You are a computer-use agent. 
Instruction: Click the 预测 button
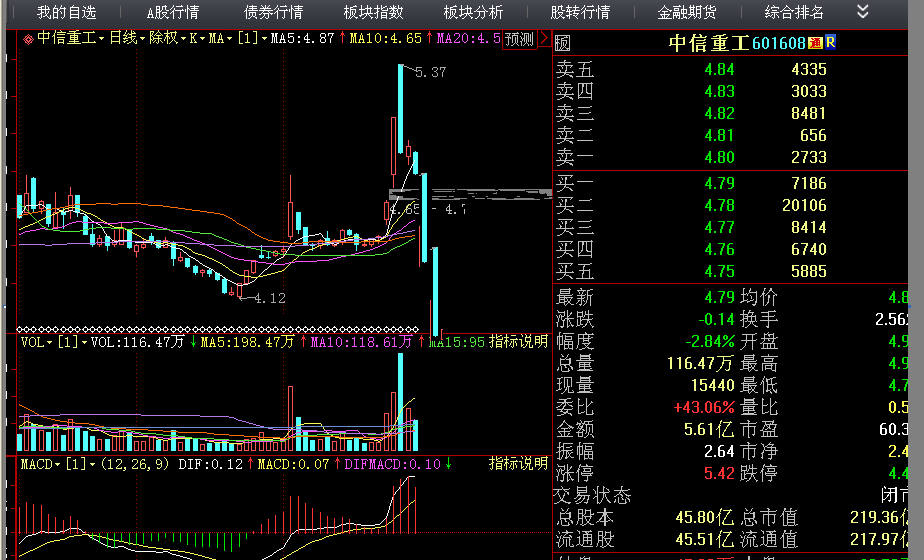(x=519, y=39)
